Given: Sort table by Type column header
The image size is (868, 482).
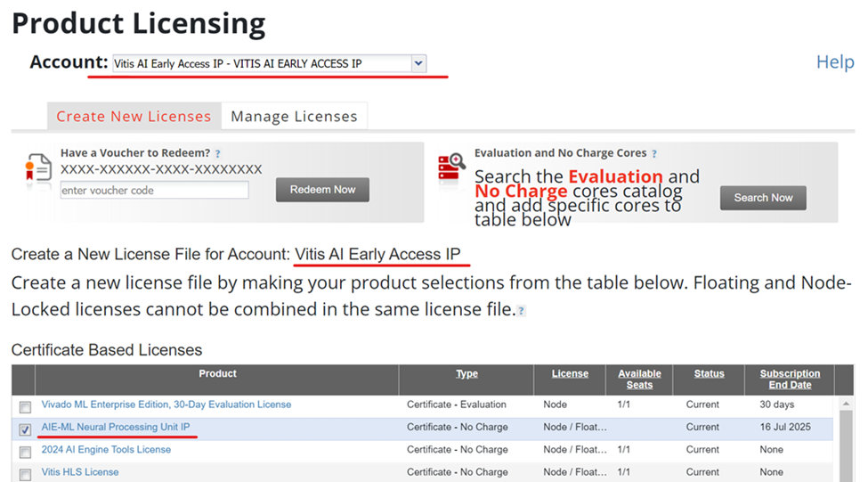Looking at the screenshot, I should 466,374.
